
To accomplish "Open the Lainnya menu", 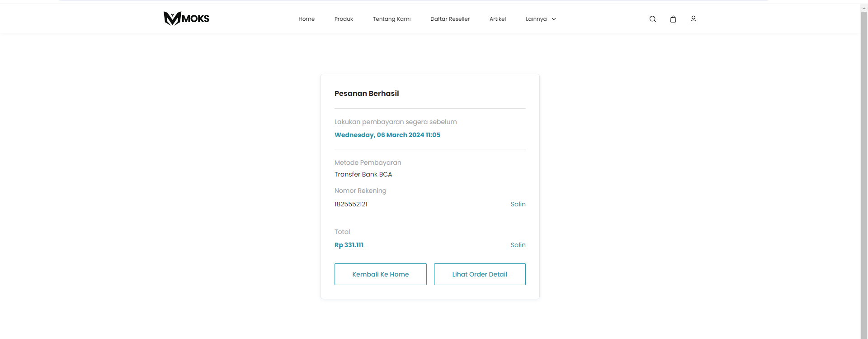I will 536,19.
